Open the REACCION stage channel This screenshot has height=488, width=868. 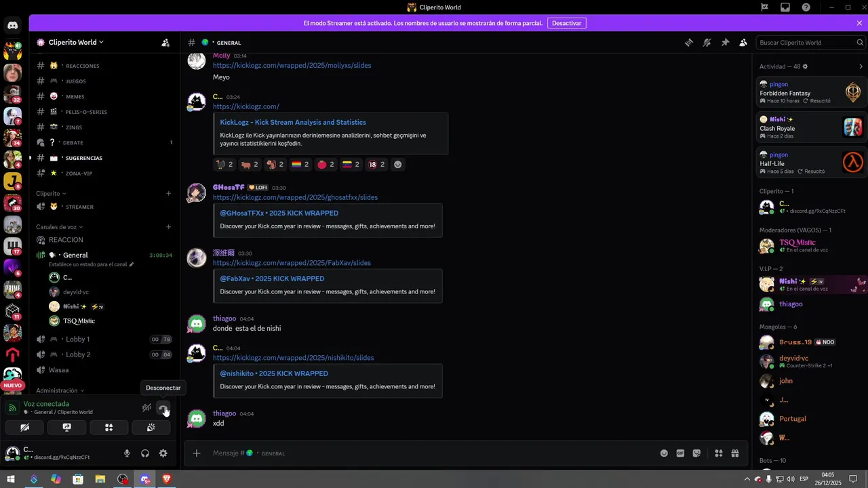[105, 240]
